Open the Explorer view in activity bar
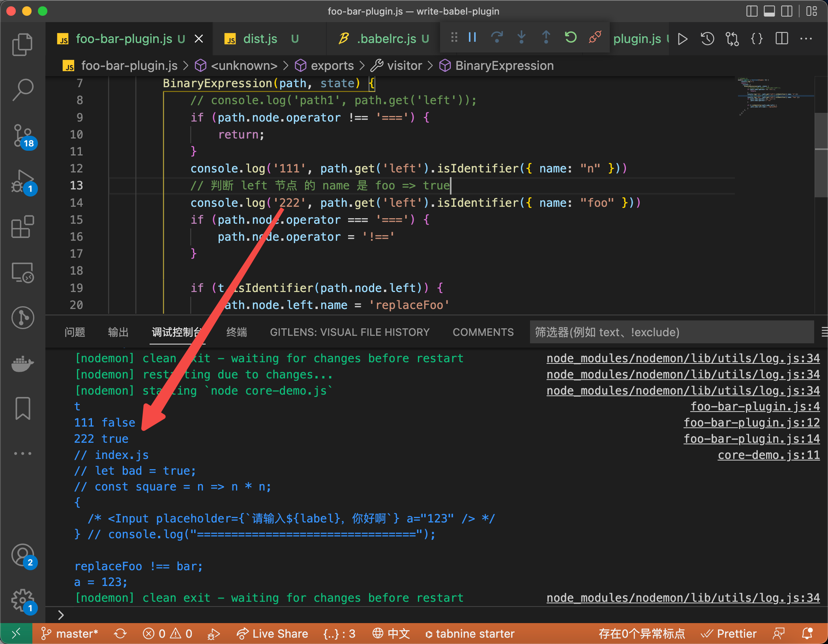 coord(22,45)
